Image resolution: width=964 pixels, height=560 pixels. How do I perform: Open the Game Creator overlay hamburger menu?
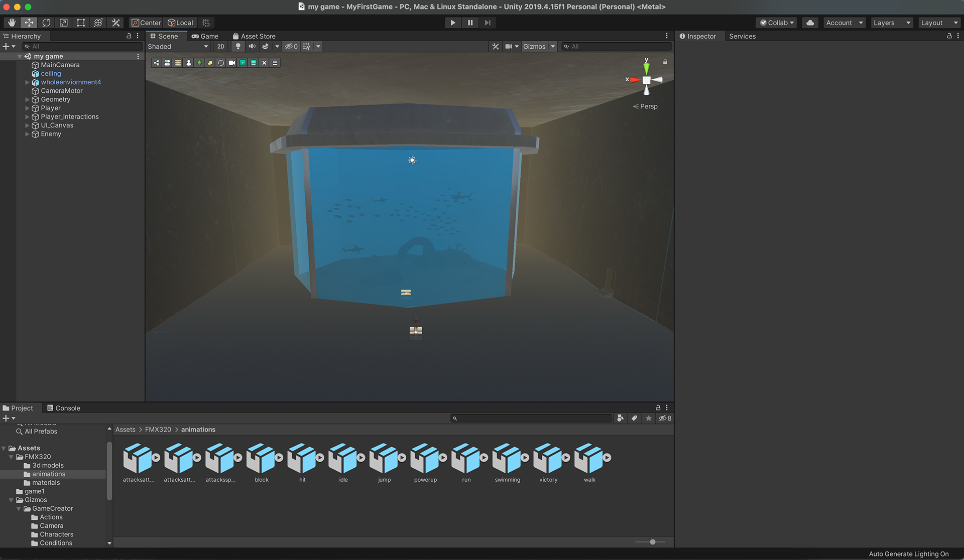(x=275, y=63)
